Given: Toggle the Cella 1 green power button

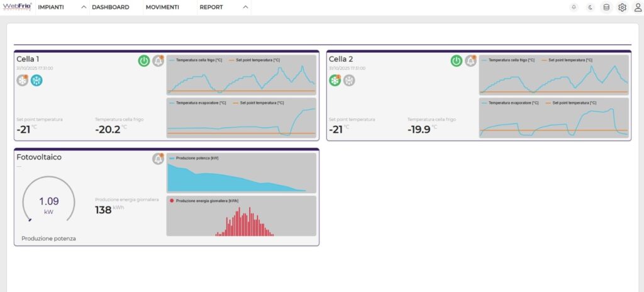Looking at the screenshot, I should pos(144,61).
